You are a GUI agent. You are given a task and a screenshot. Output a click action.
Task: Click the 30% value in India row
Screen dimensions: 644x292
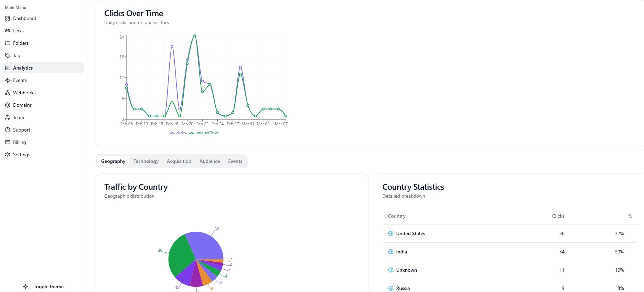(x=619, y=252)
